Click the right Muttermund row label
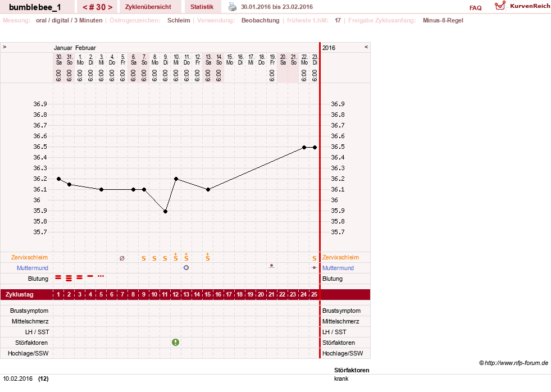The width and height of the screenshot is (551, 392). [338, 268]
